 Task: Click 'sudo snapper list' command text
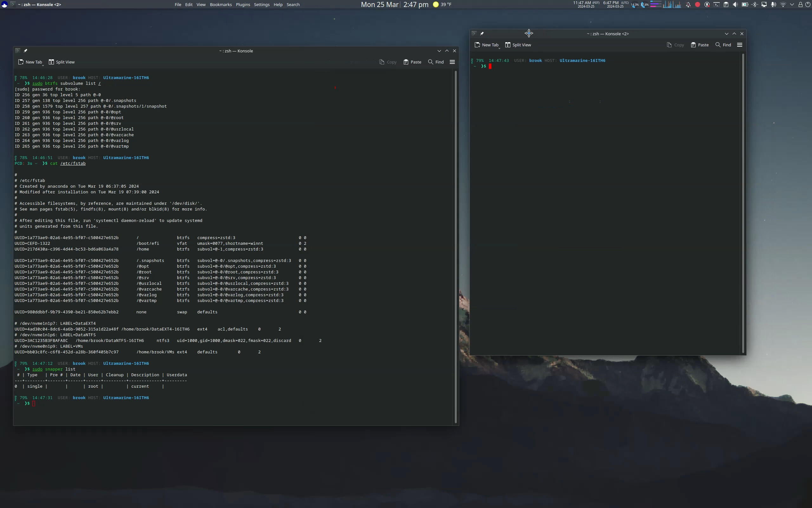(54, 369)
